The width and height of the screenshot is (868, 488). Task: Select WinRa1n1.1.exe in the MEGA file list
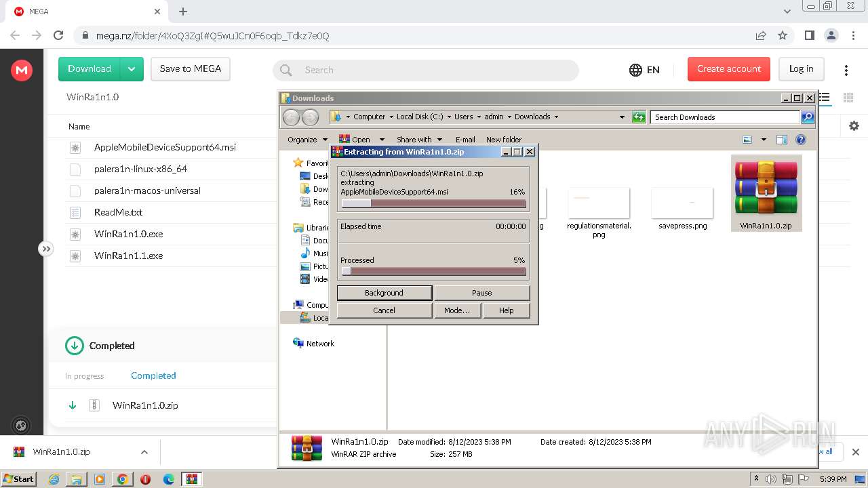click(128, 256)
